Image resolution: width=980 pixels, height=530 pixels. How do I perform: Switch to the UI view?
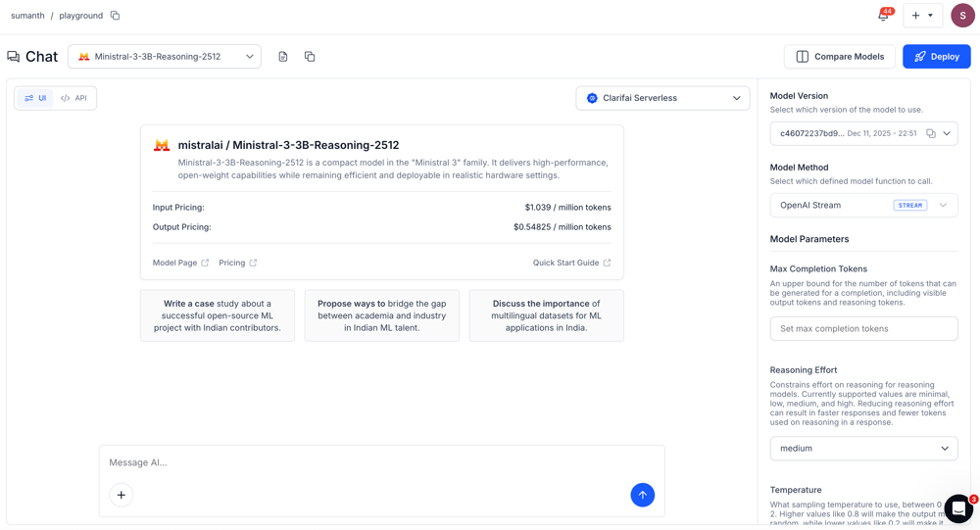(x=35, y=98)
